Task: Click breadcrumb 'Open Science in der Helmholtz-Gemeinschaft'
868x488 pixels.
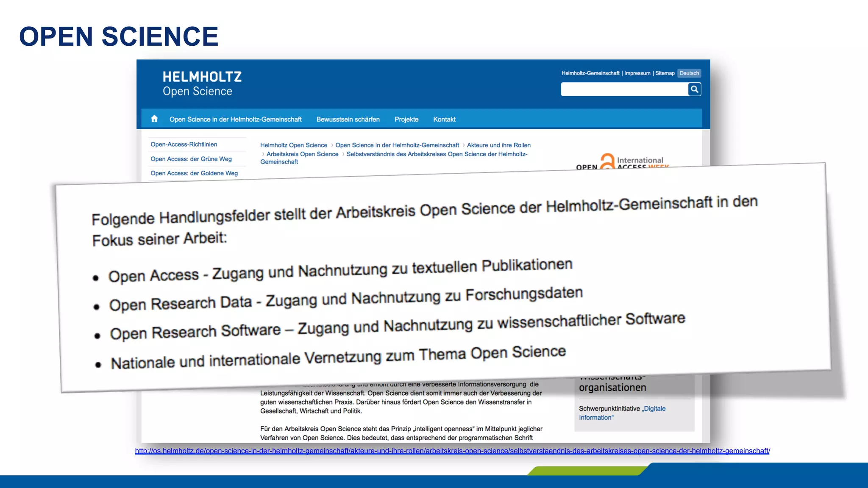Action: (x=397, y=145)
